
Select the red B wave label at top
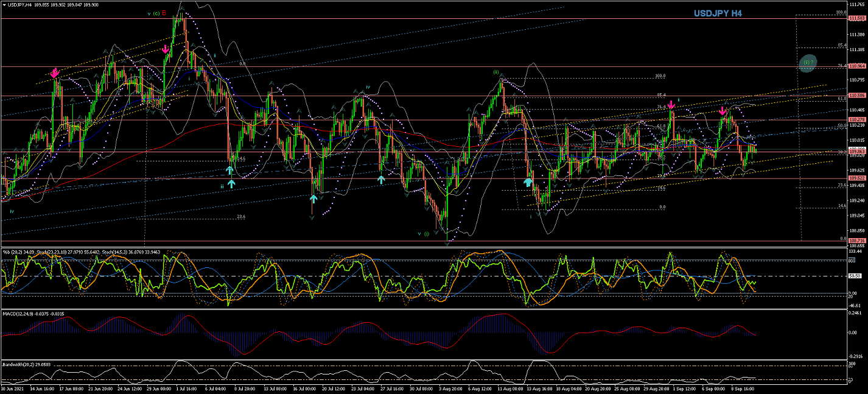pos(164,13)
